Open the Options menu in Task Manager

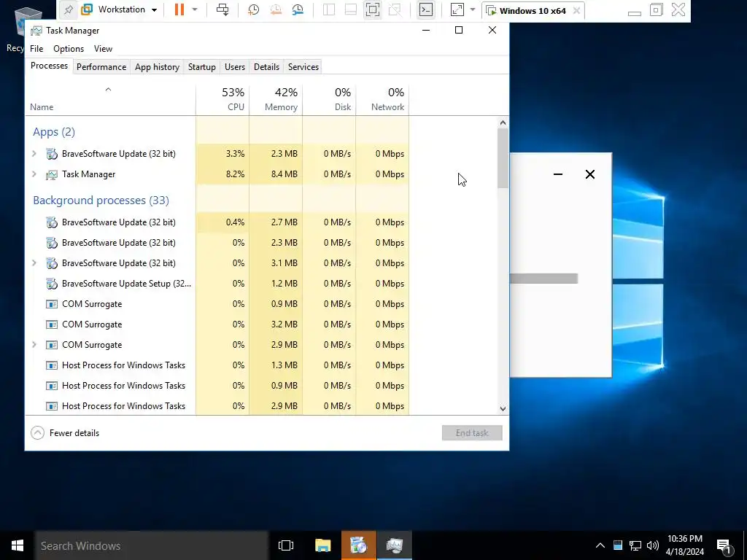pos(69,49)
